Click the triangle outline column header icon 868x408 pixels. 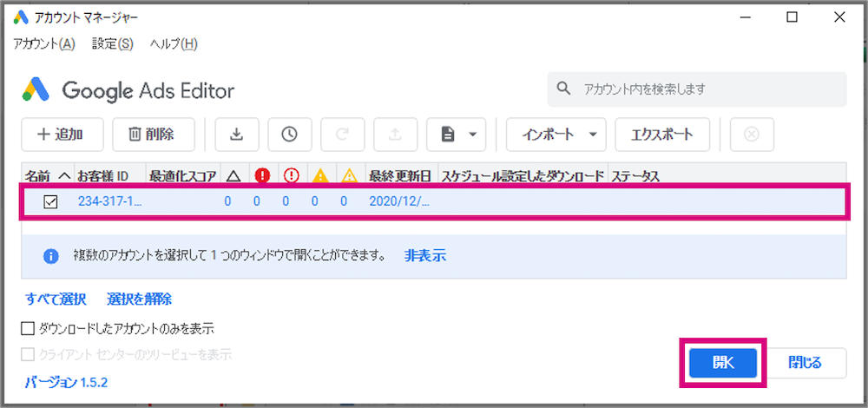[x=233, y=176]
